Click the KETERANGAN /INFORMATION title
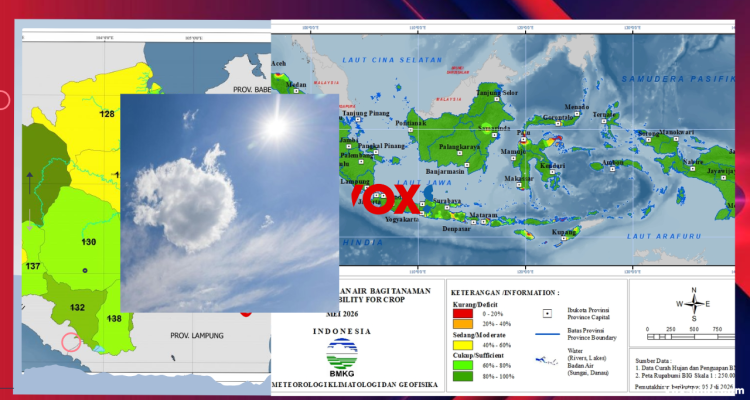Viewport: 750px width, 400px height. 505,292
